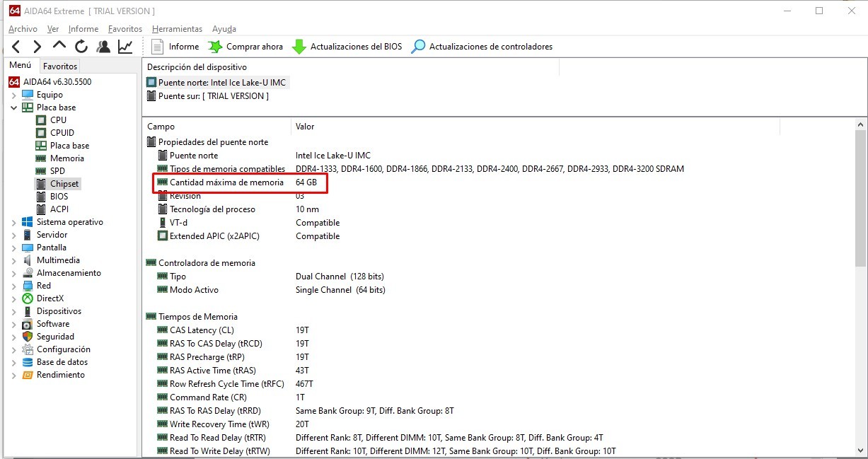The height and width of the screenshot is (459, 868).
Task: Expand the Red tree node
Action: (14, 286)
